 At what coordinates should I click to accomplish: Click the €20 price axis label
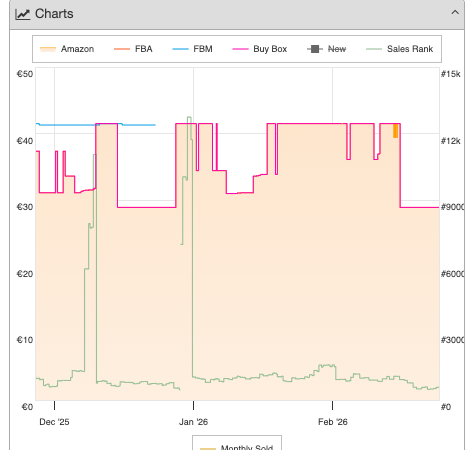click(25, 274)
